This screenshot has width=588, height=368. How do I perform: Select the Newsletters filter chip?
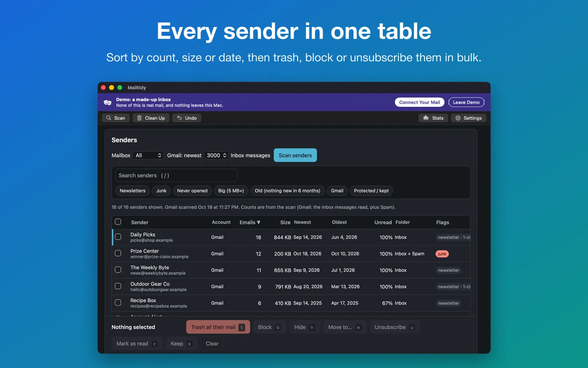coord(132,191)
